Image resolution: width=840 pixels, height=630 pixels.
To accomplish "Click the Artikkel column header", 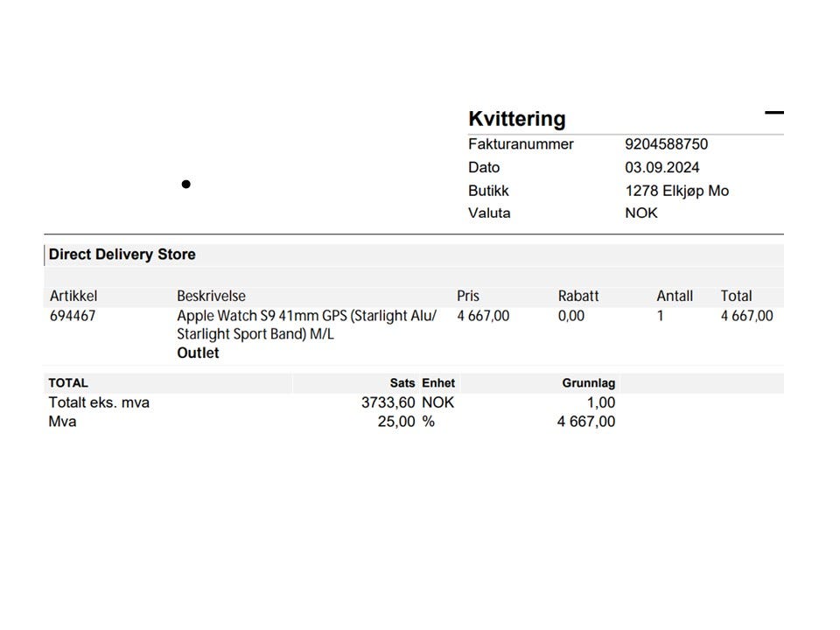I will pos(73,296).
